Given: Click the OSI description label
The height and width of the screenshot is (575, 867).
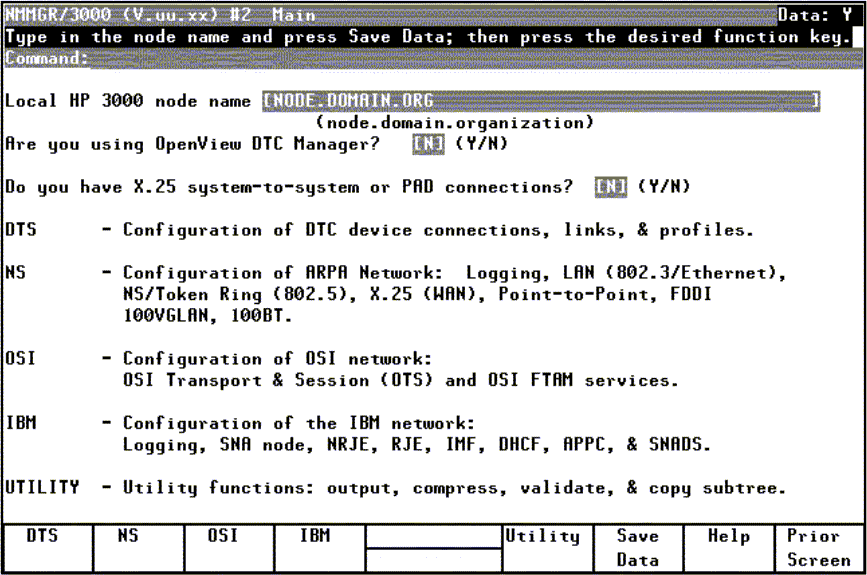Looking at the screenshot, I should [20, 358].
